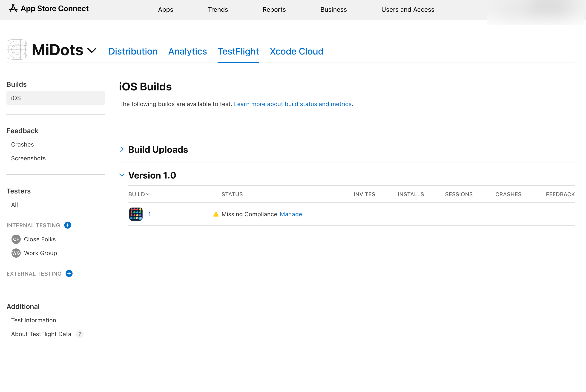Click the CF avatar for Close Folks
This screenshot has height=392, width=586.
point(16,239)
